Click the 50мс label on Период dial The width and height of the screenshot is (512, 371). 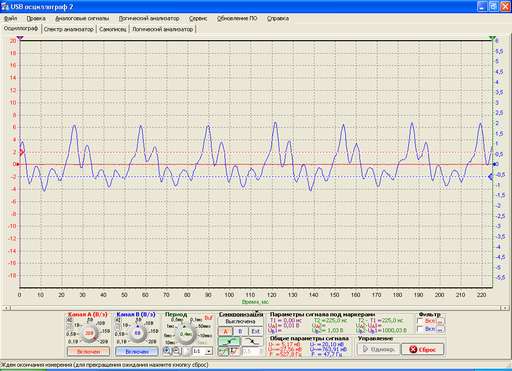pyautogui.click(x=204, y=326)
